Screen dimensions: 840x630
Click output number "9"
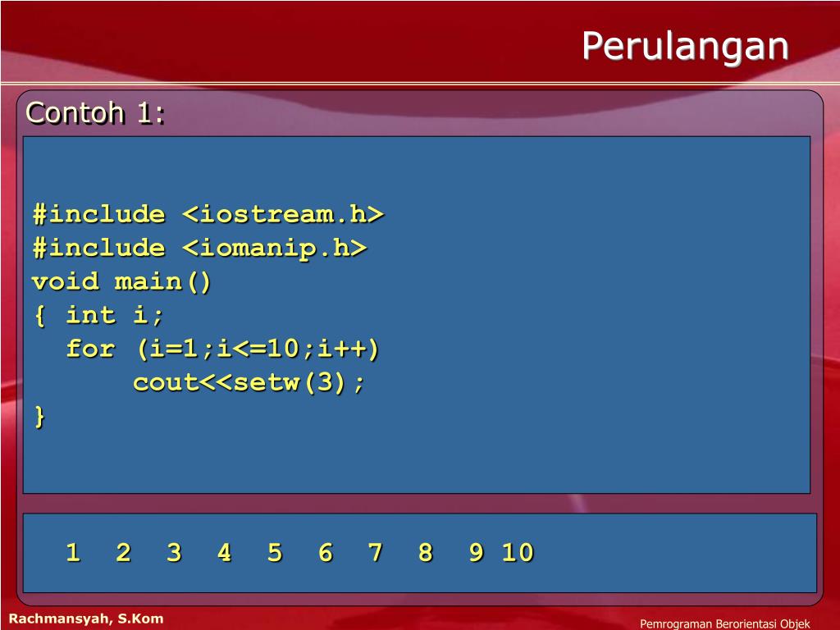pos(477,552)
